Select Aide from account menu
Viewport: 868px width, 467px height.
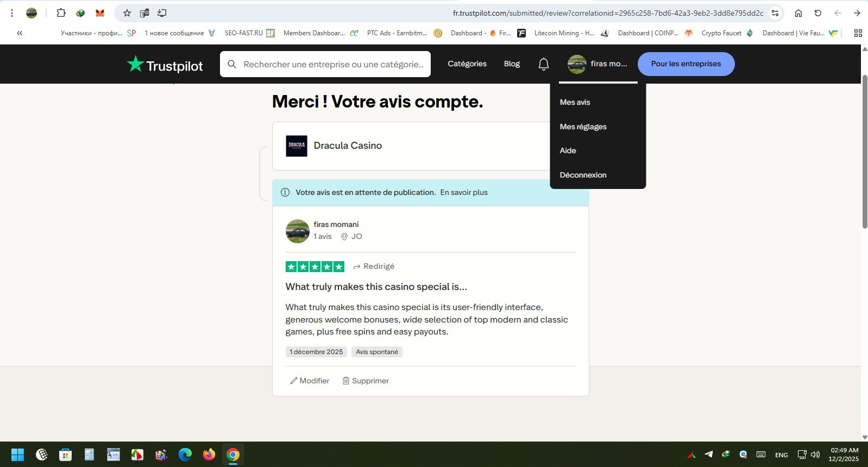point(568,150)
